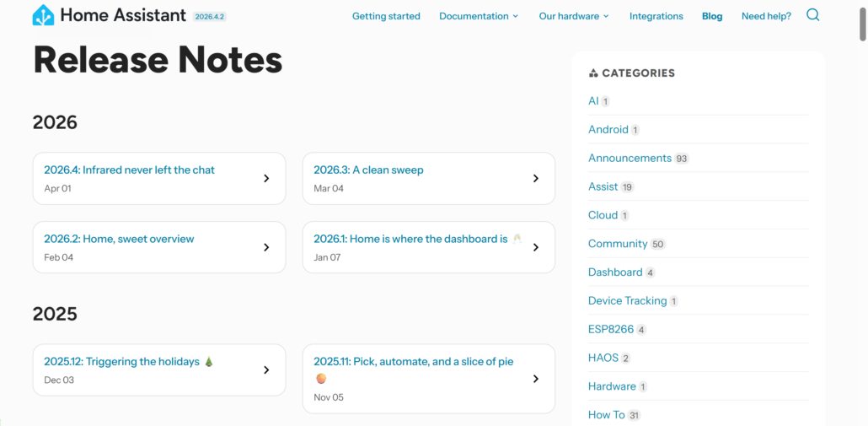The height and width of the screenshot is (426, 868).
Task: Click the 2026.4.2 version badge
Action: [x=210, y=17]
